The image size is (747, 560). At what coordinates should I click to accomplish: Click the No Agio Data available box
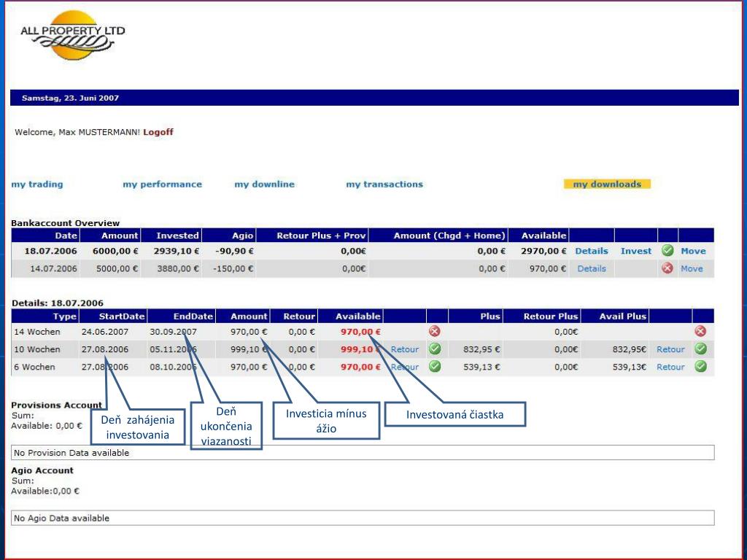363,518
